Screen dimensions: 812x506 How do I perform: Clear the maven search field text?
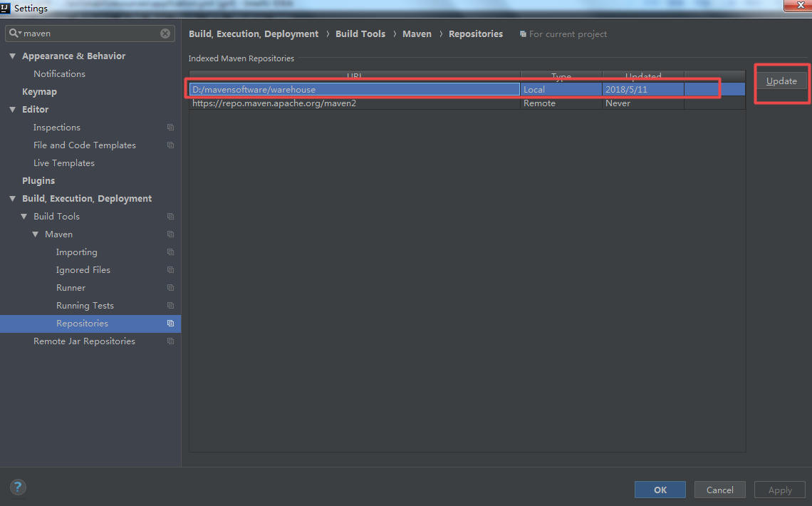coord(165,33)
